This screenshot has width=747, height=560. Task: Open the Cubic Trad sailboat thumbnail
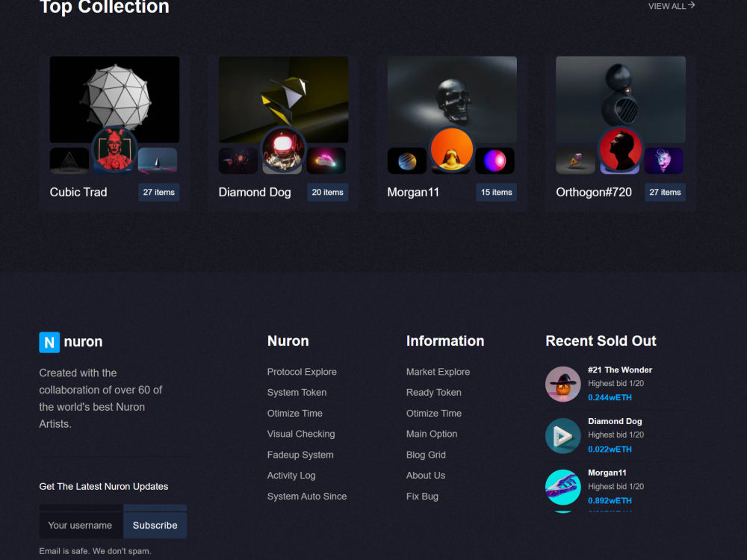pos(158,161)
